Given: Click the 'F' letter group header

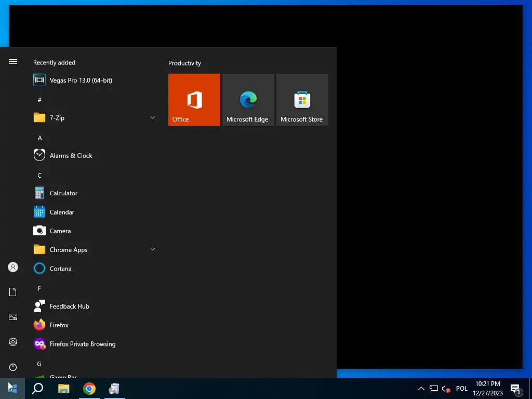Looking at the screenshot, I should pyautogui.click(x=39, y=288).
